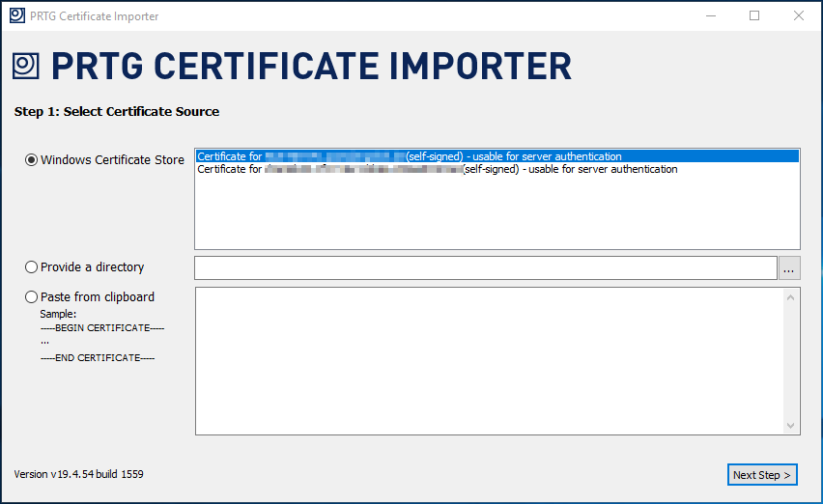Click the PRTG CERTIFICATE IMPORTER header title
This screenshot has width=823, height=504.
pyautogui.click(x=311, y=66)
